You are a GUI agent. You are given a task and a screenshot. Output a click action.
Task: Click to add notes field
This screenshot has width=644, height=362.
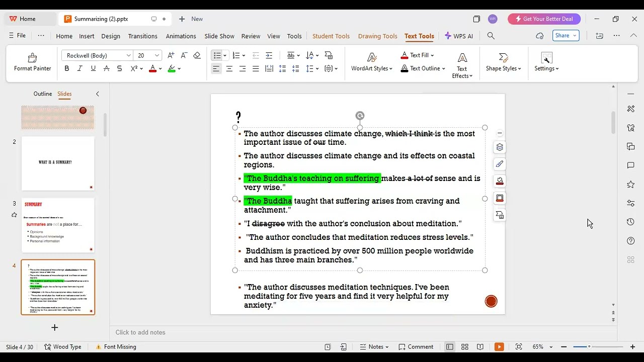(140, 332)
